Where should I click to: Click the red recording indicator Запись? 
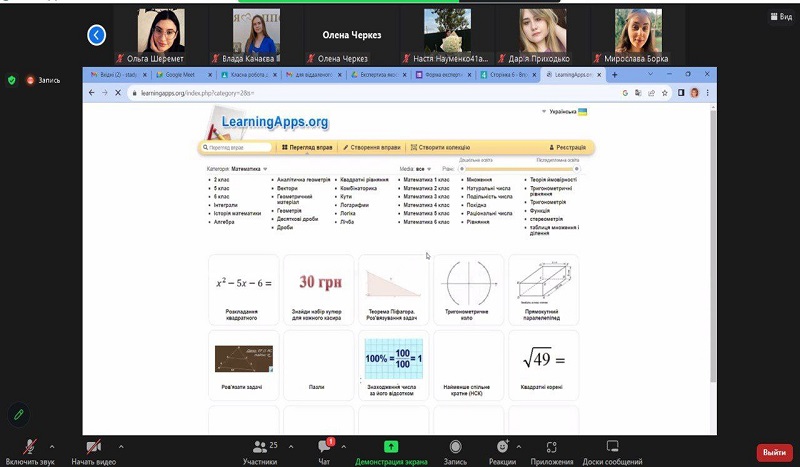43,80
